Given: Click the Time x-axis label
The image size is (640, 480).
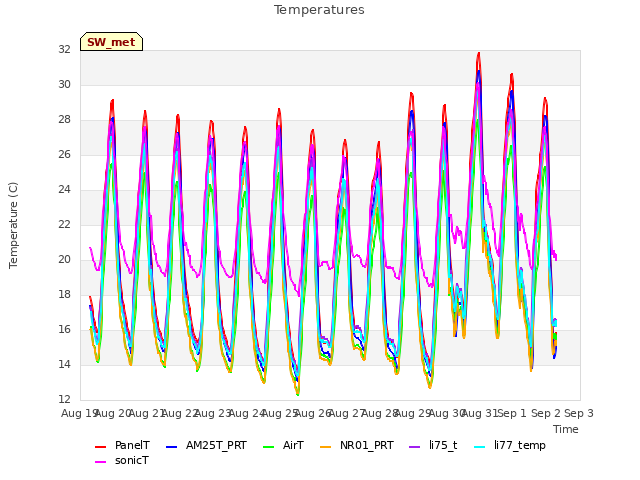Looking at the screenshot, I should 566,429.
